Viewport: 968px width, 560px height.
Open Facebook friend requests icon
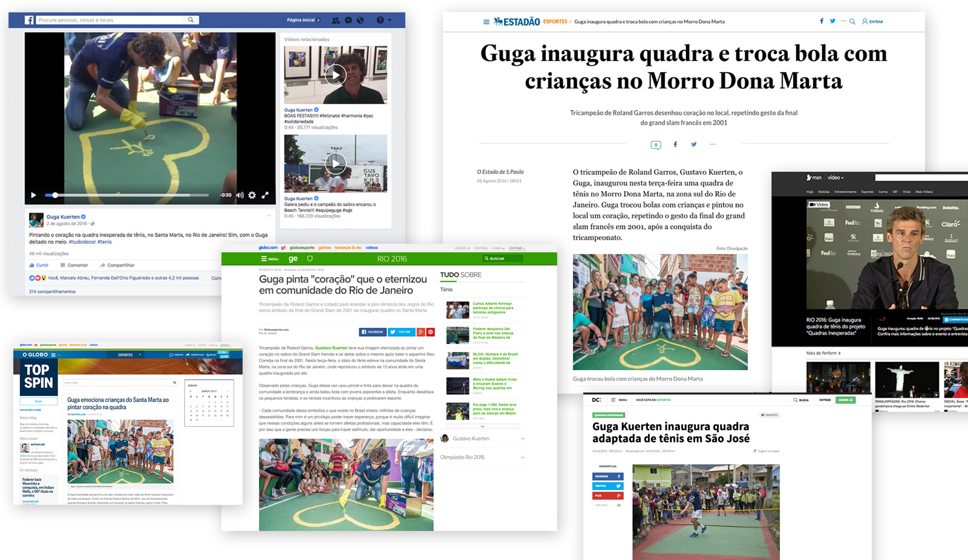336,20
